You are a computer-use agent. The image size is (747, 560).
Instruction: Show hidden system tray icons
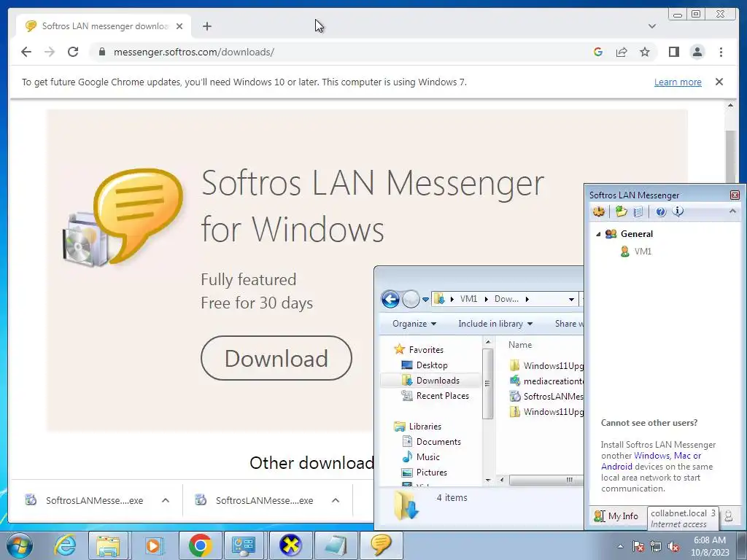point(620,546)
